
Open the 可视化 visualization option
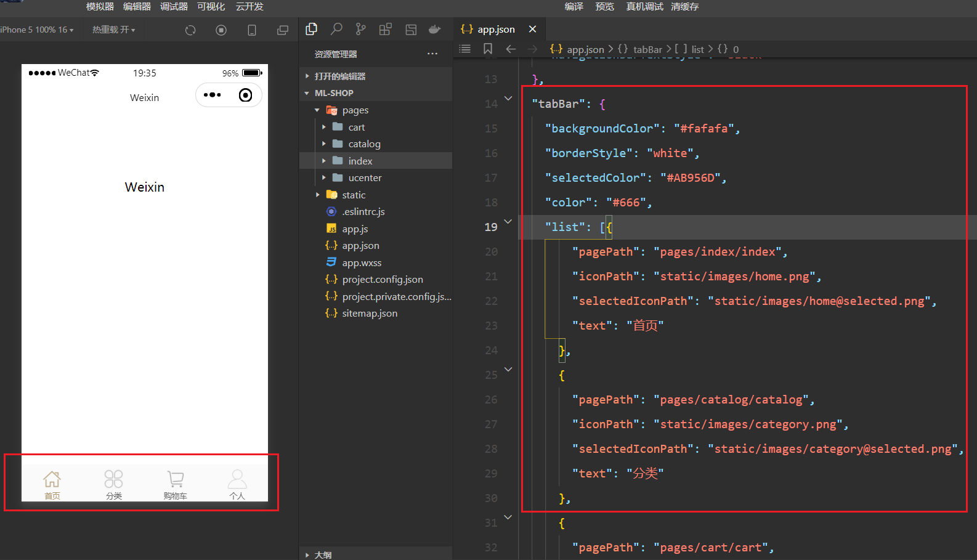coord(211,7)
